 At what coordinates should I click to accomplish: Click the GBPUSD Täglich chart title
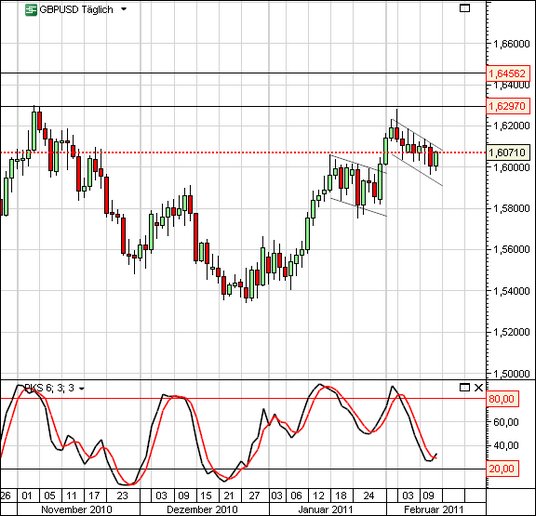tap(77, 10)
